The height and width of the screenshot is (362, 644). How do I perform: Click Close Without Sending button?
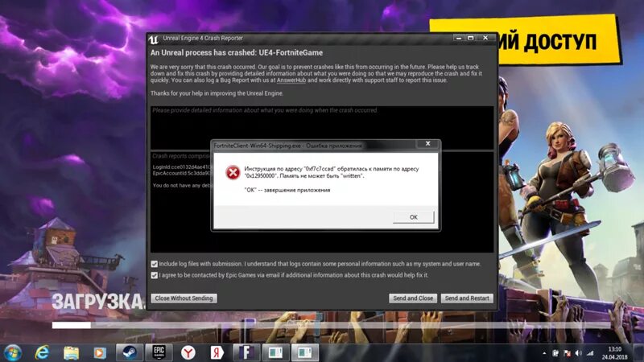coord(184,298)
